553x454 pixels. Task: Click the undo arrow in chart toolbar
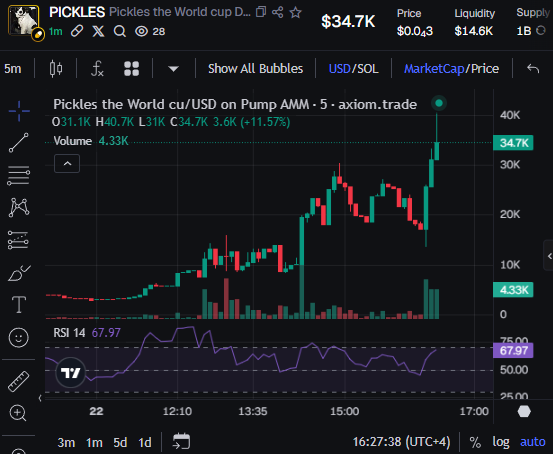tap(533, 68)
